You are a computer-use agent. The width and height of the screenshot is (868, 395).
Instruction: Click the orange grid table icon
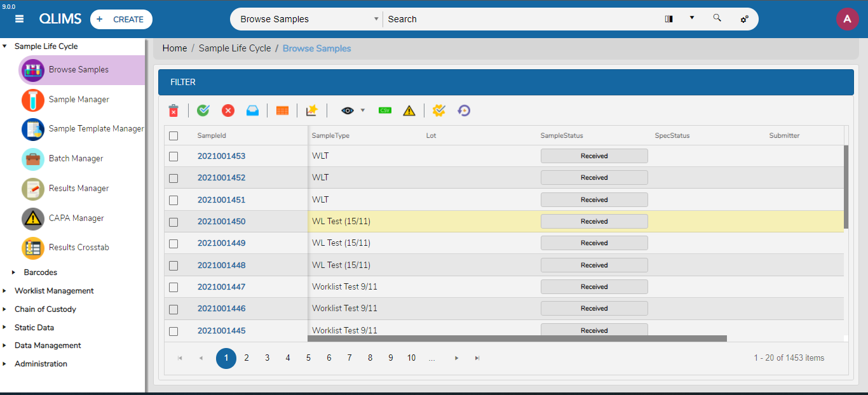coord(282,110)
